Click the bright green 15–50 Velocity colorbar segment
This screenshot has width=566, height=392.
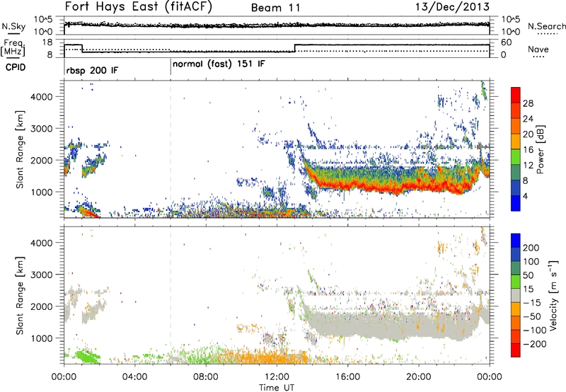tap(516, 282)
